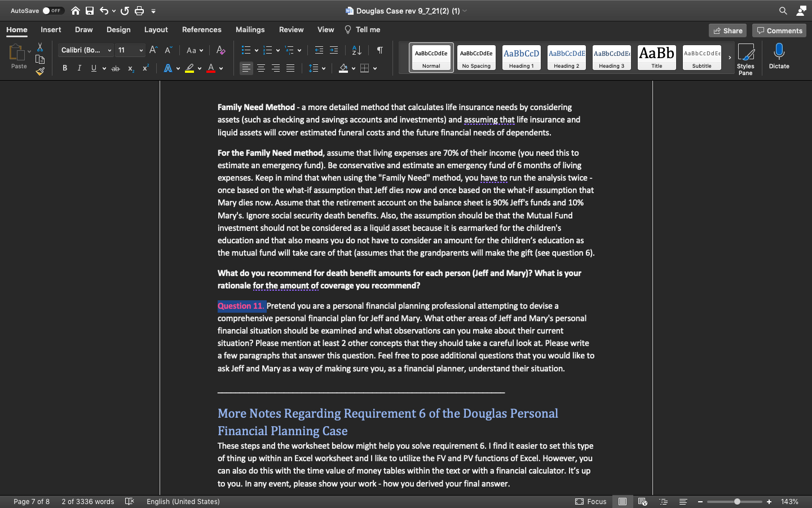The width and height of the screenshot is (812, 508).
Task: Toggle bold formatting
Action: tap(64, 68)
